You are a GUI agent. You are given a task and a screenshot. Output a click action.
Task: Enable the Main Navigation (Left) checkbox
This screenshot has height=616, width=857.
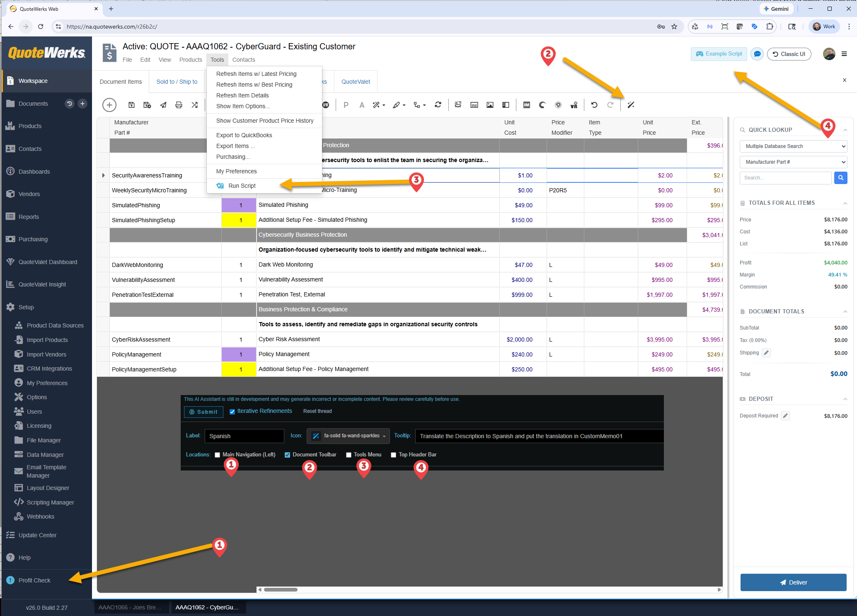[x=217, y=455]
